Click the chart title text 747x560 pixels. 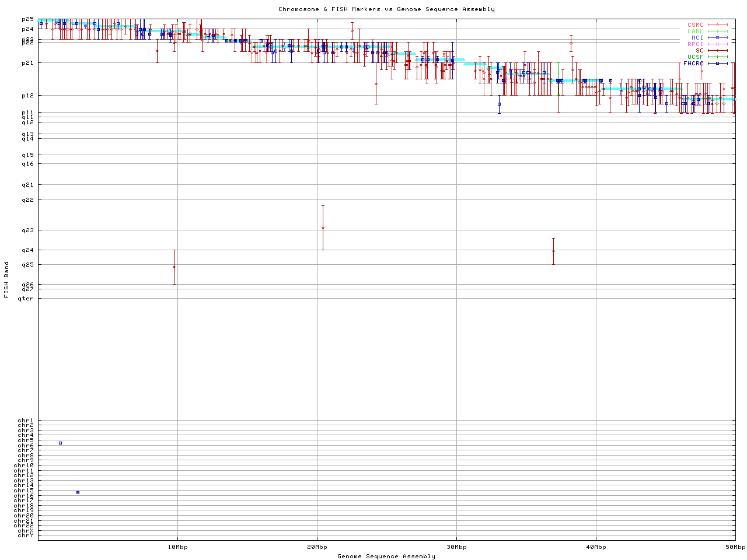386,9
